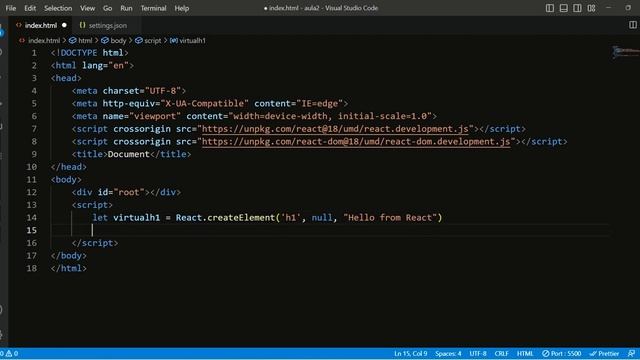Place cursor on empty line 15
This screenshot has width=640, height=360.
pos(330,230)
